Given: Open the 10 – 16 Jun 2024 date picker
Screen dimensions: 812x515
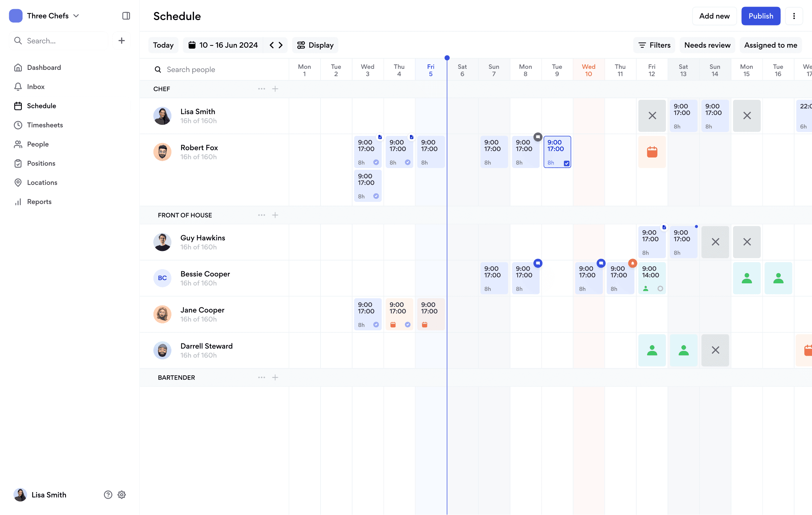Looking at the screenshot, I should pyautogui.click(x=223, y=45).
